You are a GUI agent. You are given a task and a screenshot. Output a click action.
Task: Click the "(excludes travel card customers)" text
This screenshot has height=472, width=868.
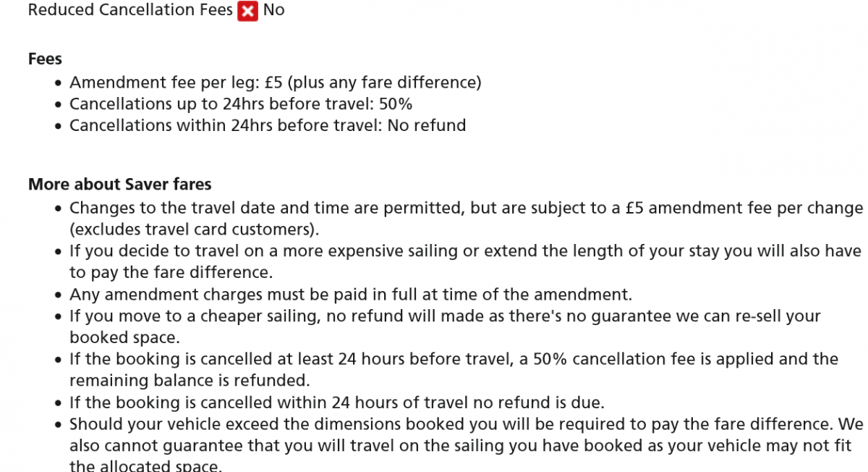[x=194, y=229]
